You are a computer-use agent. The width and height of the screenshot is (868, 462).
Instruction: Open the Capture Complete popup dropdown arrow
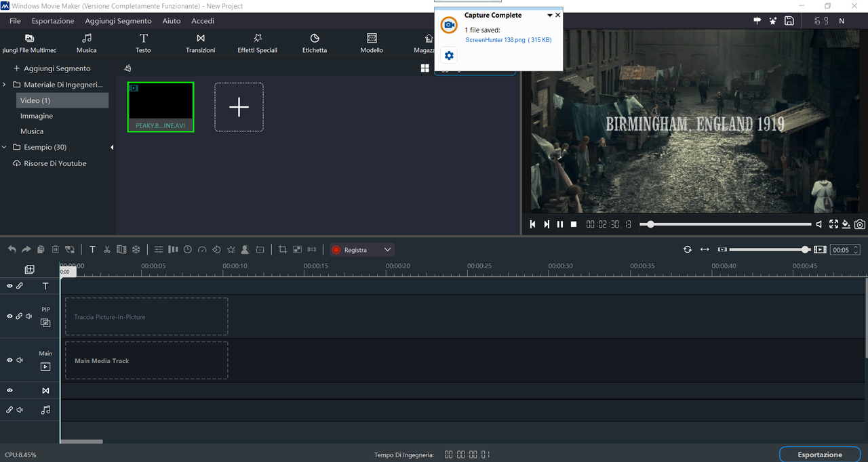pyautogui.click(x=550, y=15)
